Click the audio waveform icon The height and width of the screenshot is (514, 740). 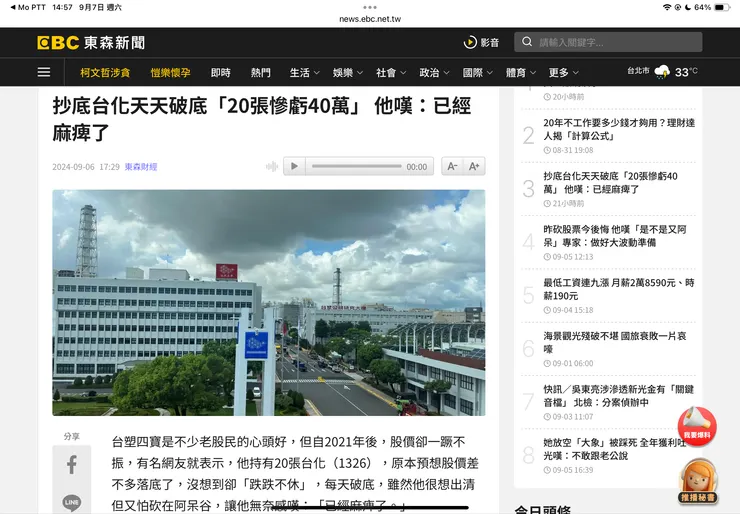pos(272,166)
